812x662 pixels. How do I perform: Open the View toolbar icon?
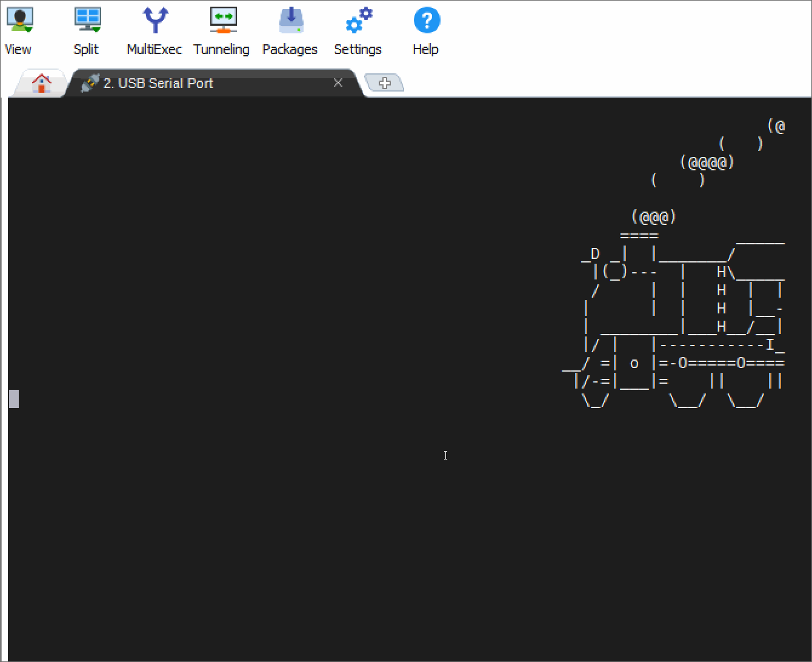19,21
